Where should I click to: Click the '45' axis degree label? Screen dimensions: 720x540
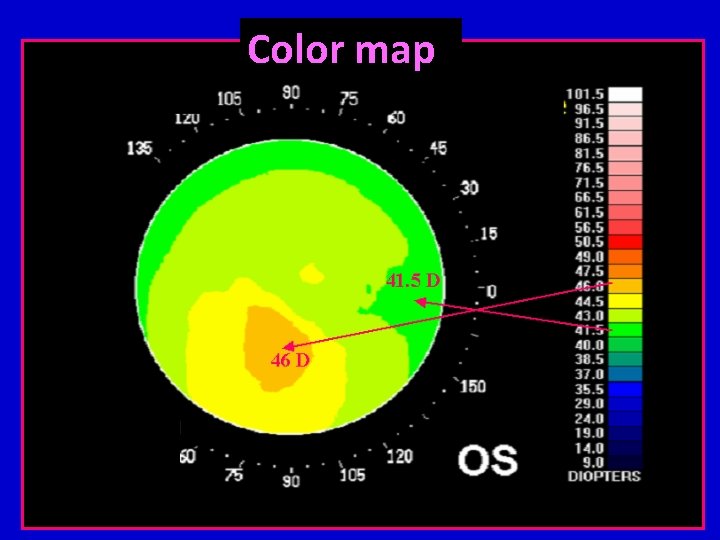[438, 148]
